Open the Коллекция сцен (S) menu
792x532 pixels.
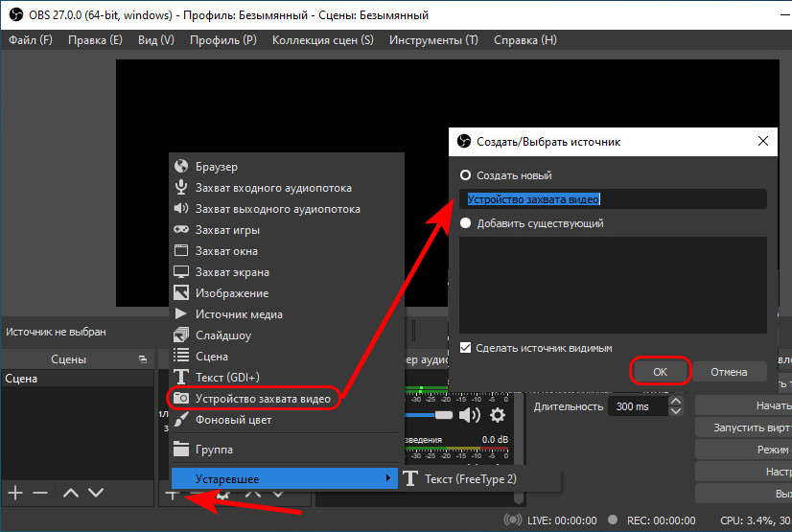coord(323,40)
